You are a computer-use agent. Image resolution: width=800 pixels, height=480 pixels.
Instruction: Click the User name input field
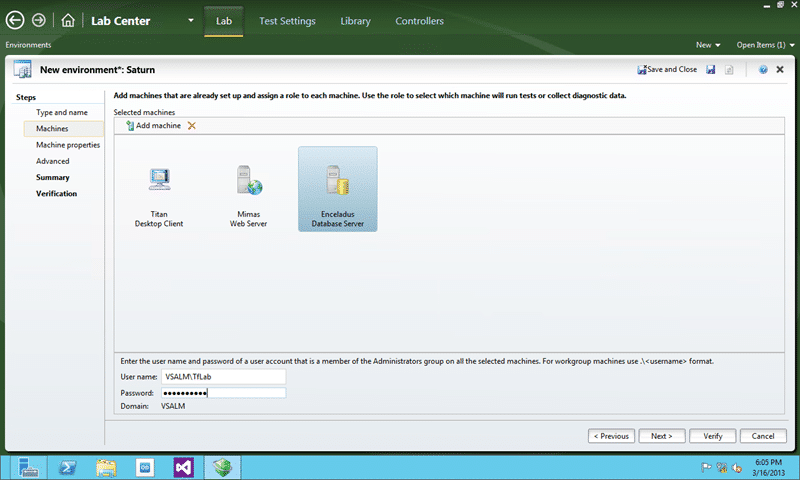[x=223, y=377]
